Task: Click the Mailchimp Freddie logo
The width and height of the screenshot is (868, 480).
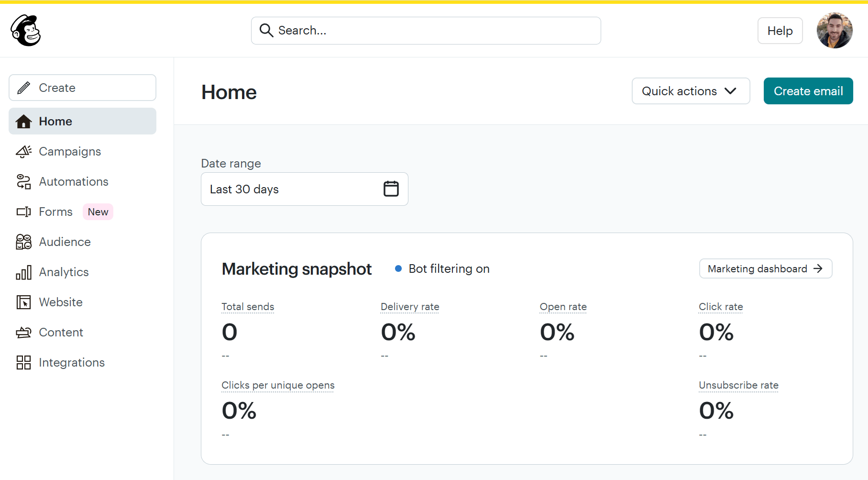Action: 25,30
